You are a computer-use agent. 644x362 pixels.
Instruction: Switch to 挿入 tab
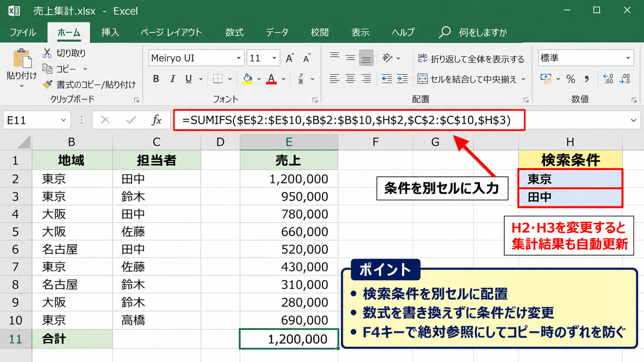pyautogui.click(x=110, y=32)
